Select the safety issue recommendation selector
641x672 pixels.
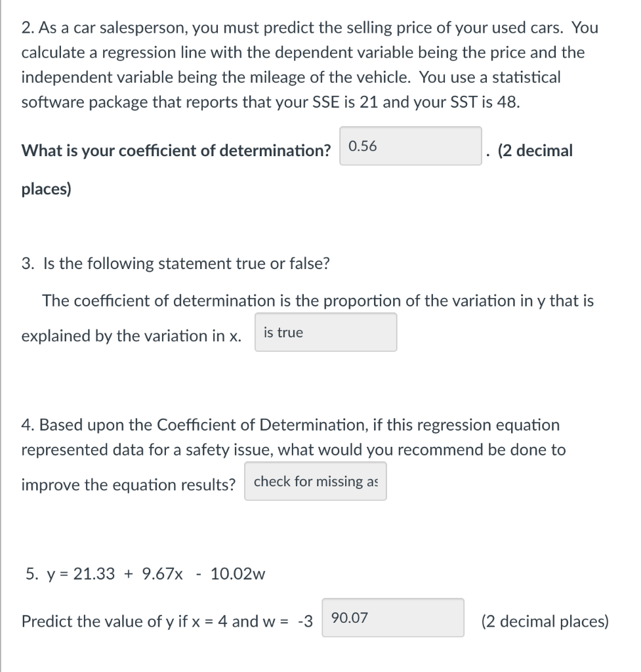point(315,481)
